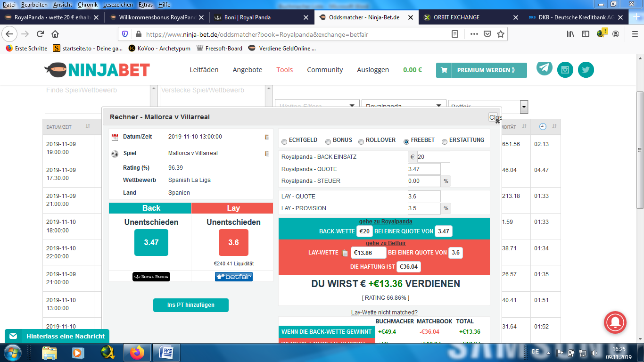Screen dimensions: 644x362
Task: Open Firefox hamburger menu
Action: pos(635,34)
